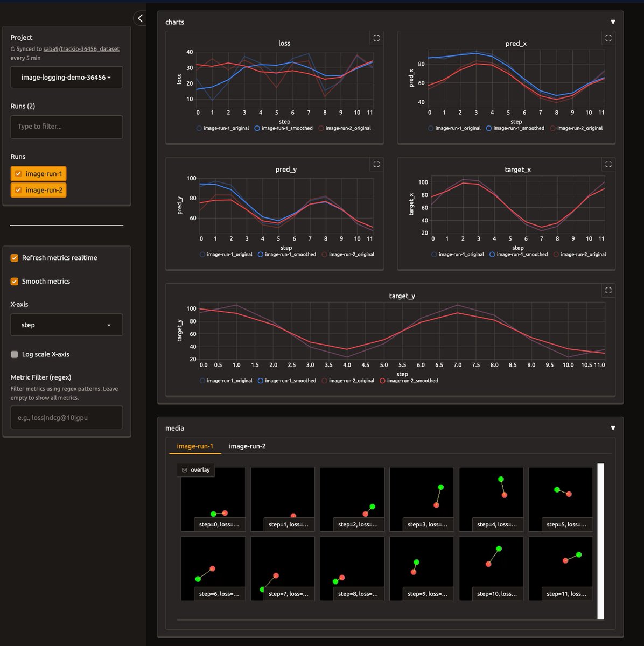The image size is (644, 646).
Task: Collapse the charts section
Action: [613, 22]
